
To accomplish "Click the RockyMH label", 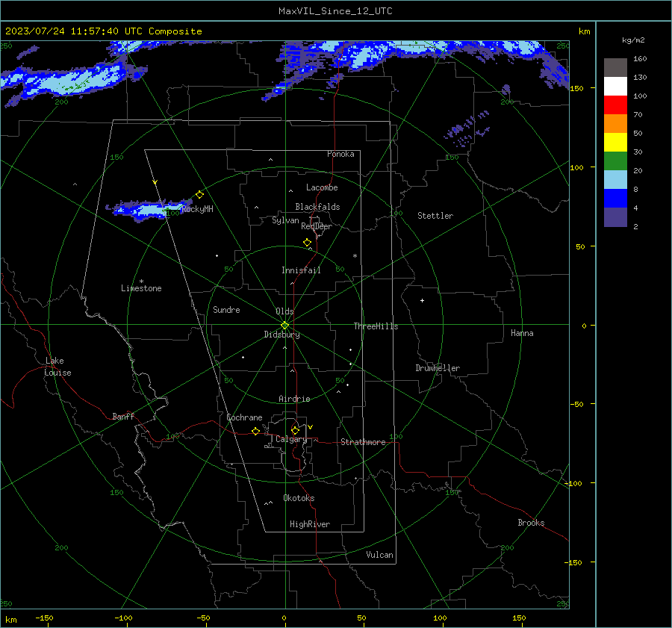I will 197,209.
